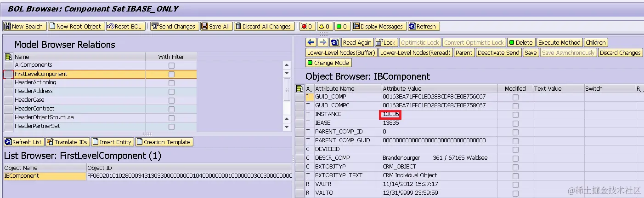Toggle Modified checkbox for GUID_COMP

515,97
